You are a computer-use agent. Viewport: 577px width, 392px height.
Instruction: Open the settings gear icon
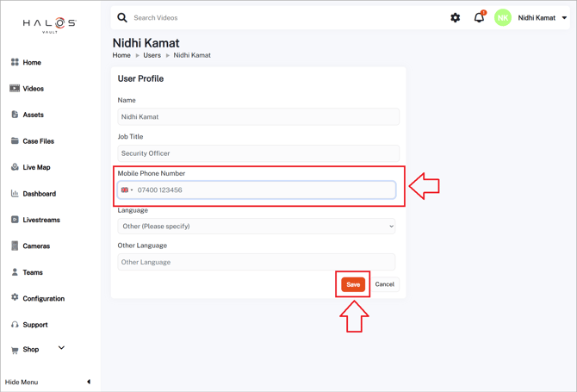click(x=456, y=18)
